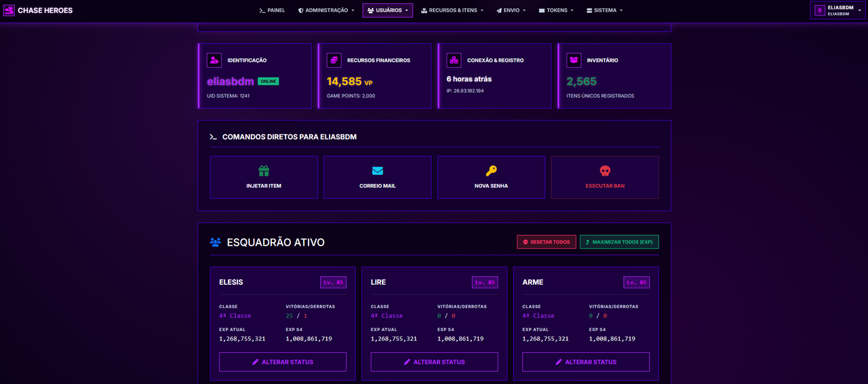Click the pencil icon in LIRE Alterar Status
Screen dimensions: 868x384
[x=408, y=362]
